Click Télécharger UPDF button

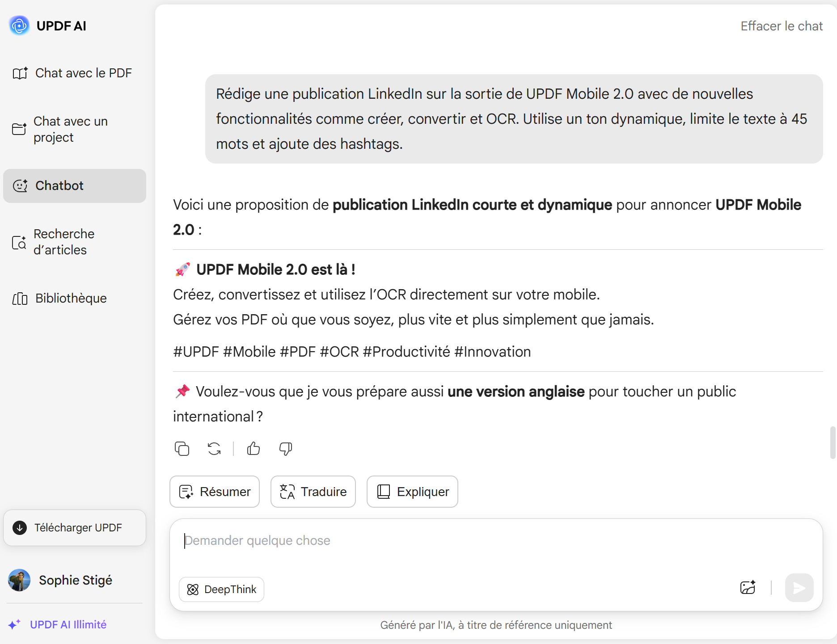click(75, 528)
